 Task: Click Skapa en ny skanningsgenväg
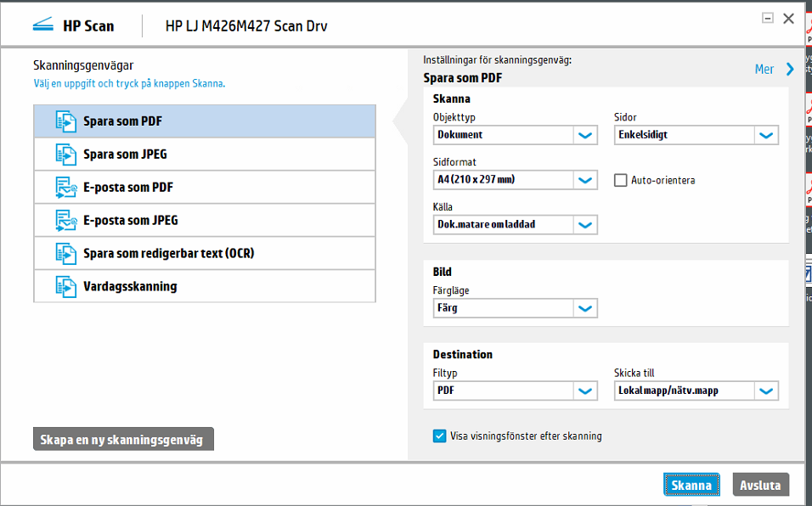[x=122, y=439]
